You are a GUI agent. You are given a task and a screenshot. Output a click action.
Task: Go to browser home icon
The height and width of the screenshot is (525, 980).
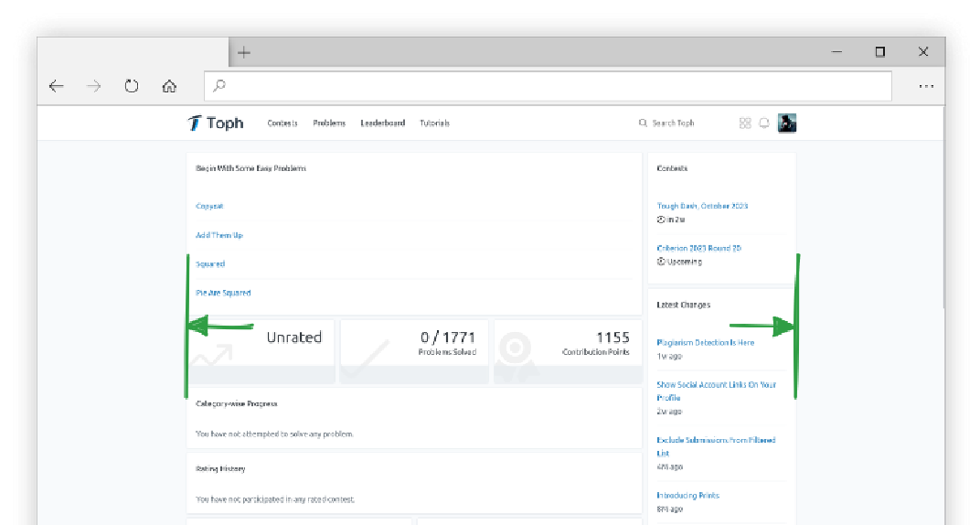tap(169, 86)
